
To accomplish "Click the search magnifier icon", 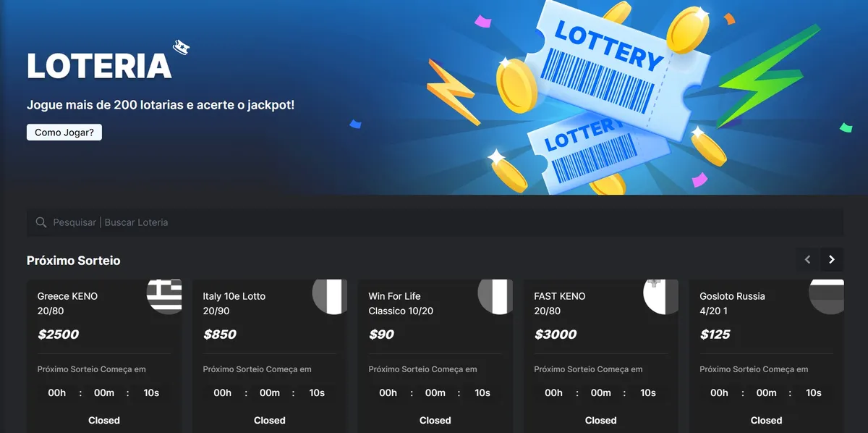I will click(x=41, y=222).
